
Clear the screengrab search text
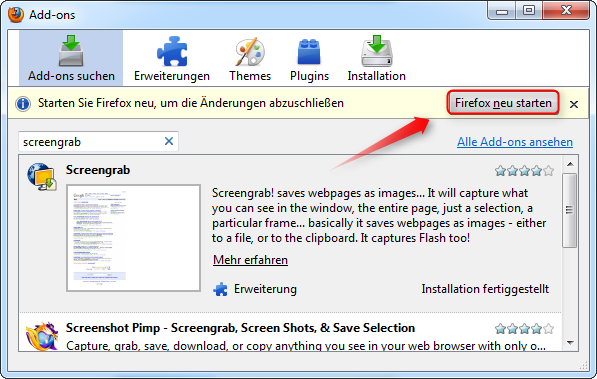point(169,141)
